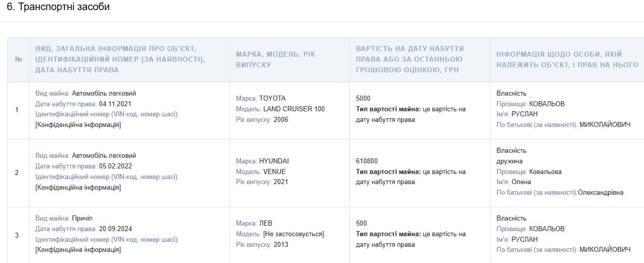The image size is (644, 263).
Task: Click the '№' column header
Action: (x=19, y=59)
